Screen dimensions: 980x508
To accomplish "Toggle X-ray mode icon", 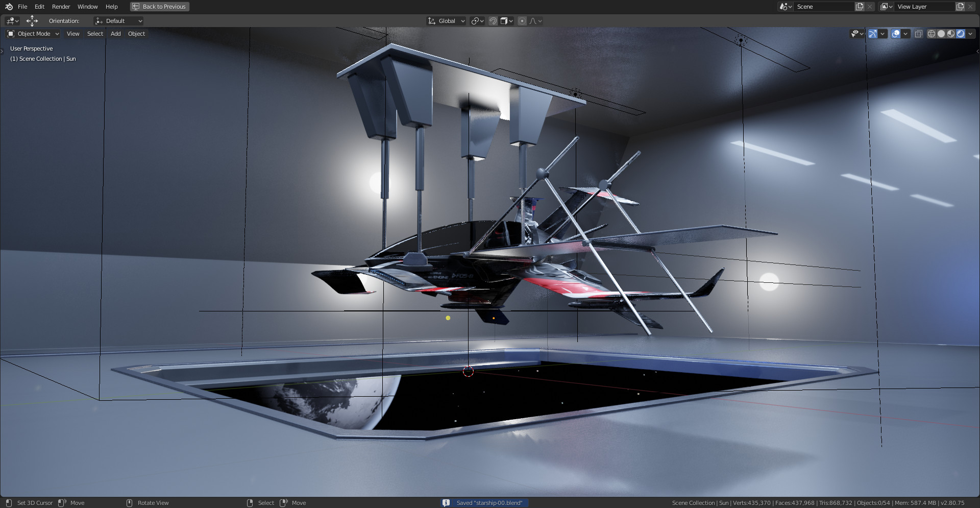I will (918, 34).
